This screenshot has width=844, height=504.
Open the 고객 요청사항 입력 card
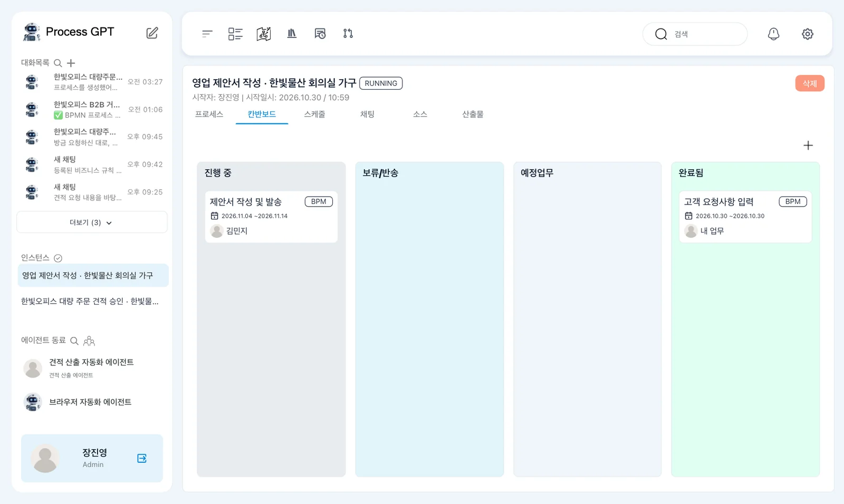[745, 217]
